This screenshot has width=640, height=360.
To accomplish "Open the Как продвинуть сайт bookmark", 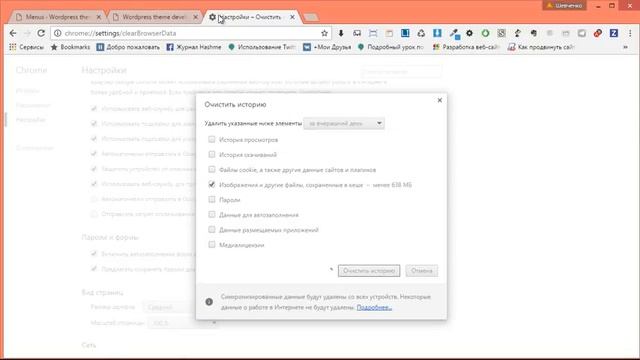I will click(x=541, y=47).
